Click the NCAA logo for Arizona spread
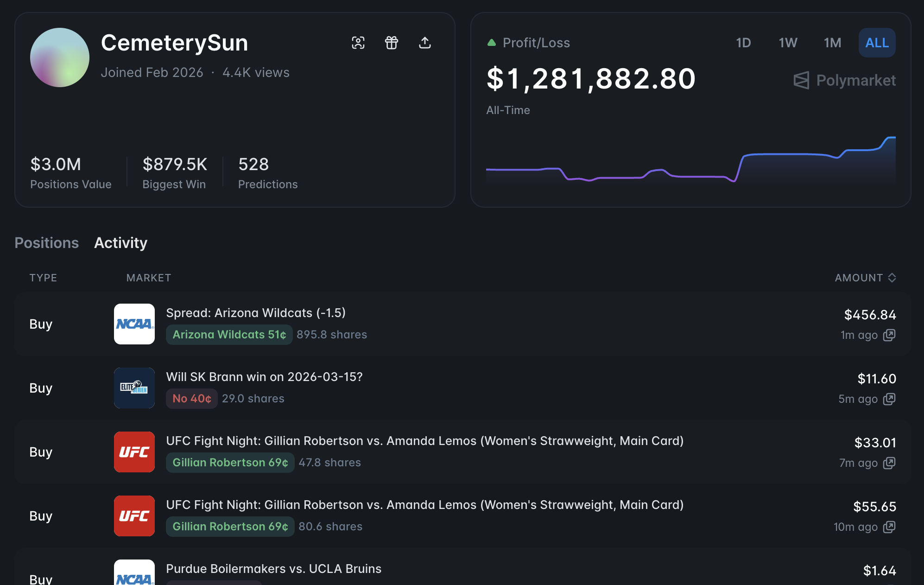Viewport: 924px width, 585px height. (134, 324)
